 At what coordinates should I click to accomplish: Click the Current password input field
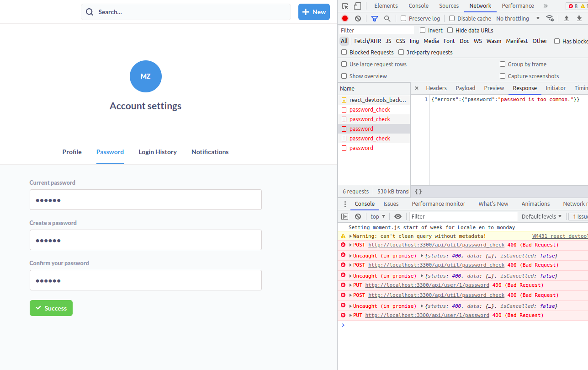point(145,199)
